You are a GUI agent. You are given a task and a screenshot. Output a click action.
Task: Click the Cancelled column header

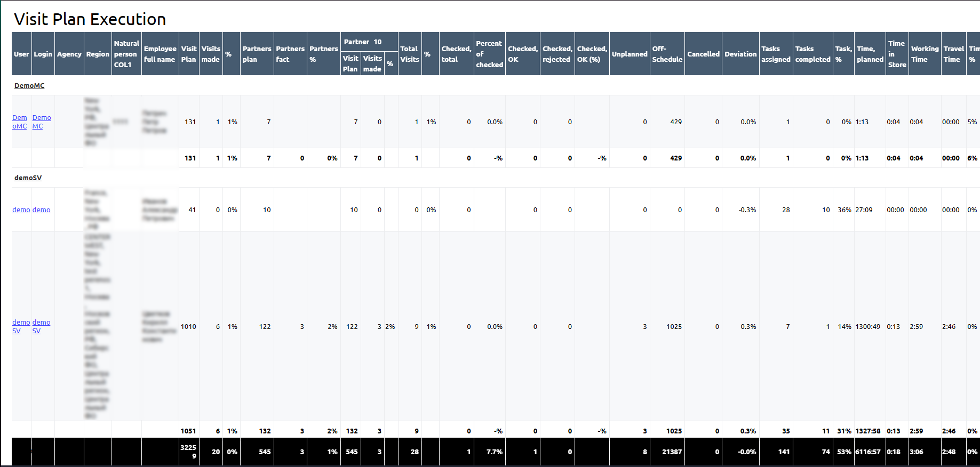click(703, 54)
